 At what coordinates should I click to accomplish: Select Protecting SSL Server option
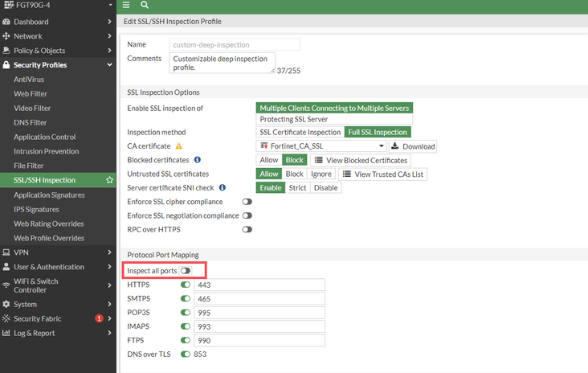point(334,119)
